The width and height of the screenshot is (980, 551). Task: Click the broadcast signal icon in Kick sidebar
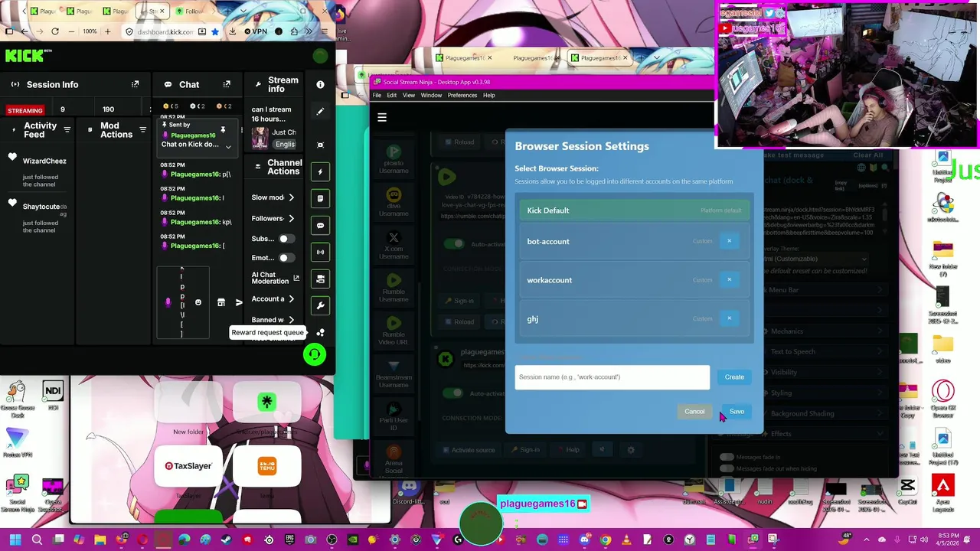coord(320,252)
